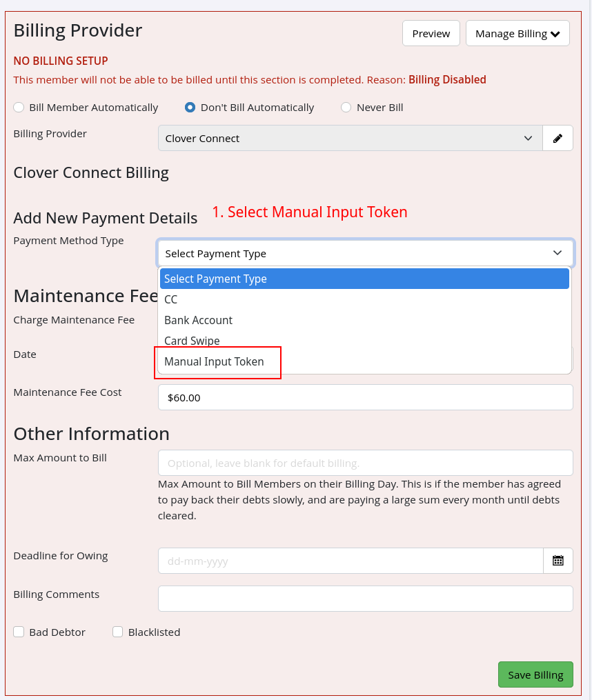
Task: Click the Maintenance Fee Cost field
Action: coord(366,397)
